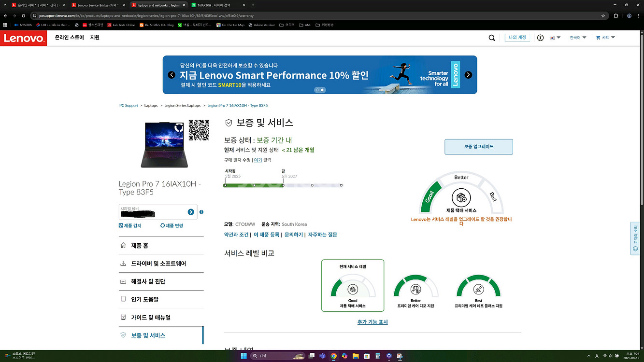Open 드라이버 및 소프트웨어 sidebar item
The image size is (644, 362).
161,264
